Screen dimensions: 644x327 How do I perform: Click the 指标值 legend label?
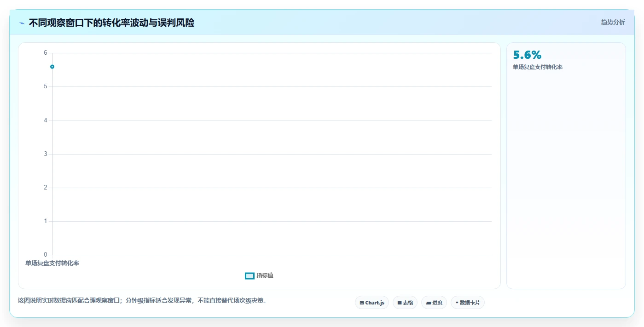265,275
